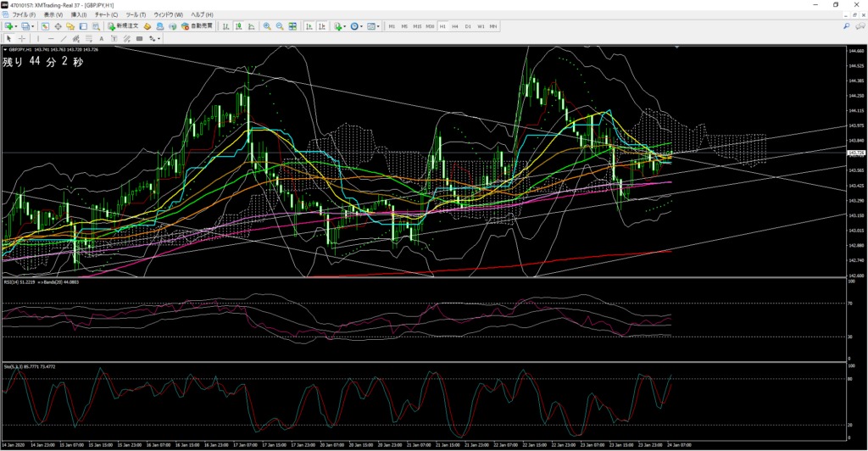
Task: Select the Vertical Line drawing tool
Action: tap(38, 39)
